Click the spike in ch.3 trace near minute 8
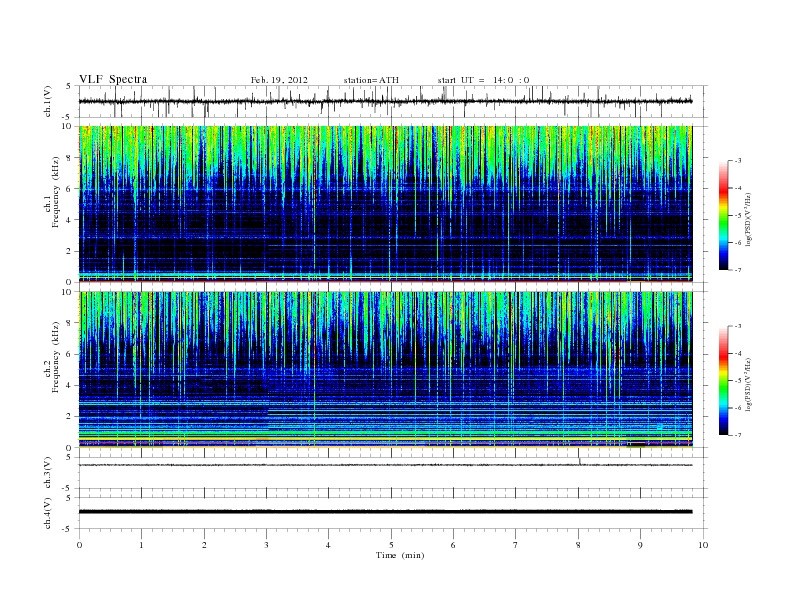 580,461
